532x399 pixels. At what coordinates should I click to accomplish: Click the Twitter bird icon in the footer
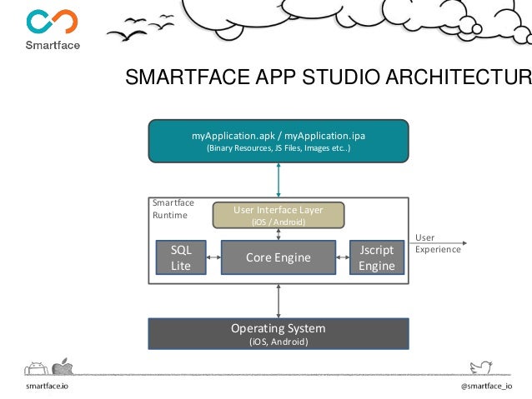(x=481, y=367)
